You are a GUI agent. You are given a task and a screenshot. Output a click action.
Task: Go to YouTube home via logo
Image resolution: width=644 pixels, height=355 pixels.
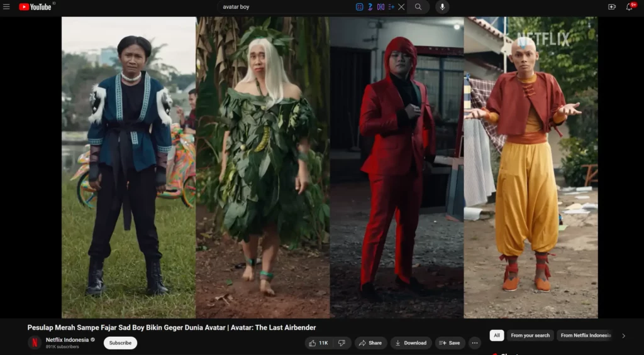click(x=35, y=7)
